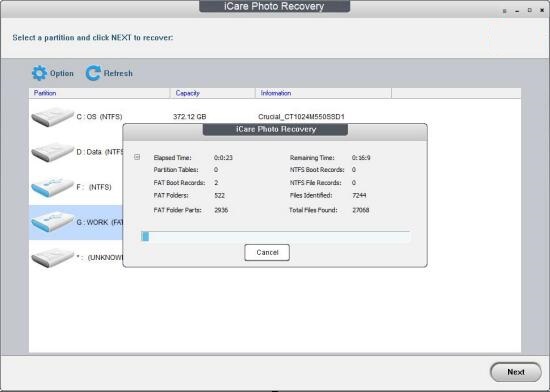Screen dimensions: 550x392
Task: Click the scan progress bar
Action: pyautogui.click(x=275, y=237)
